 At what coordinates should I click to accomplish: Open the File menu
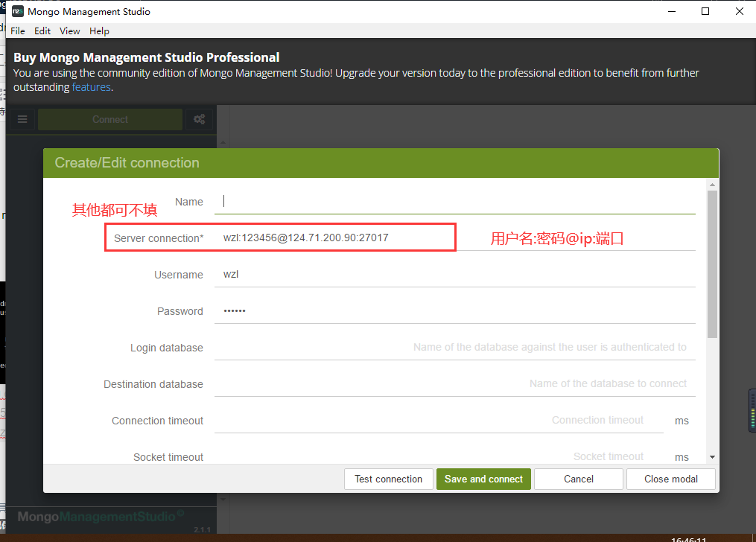point(17,31)
